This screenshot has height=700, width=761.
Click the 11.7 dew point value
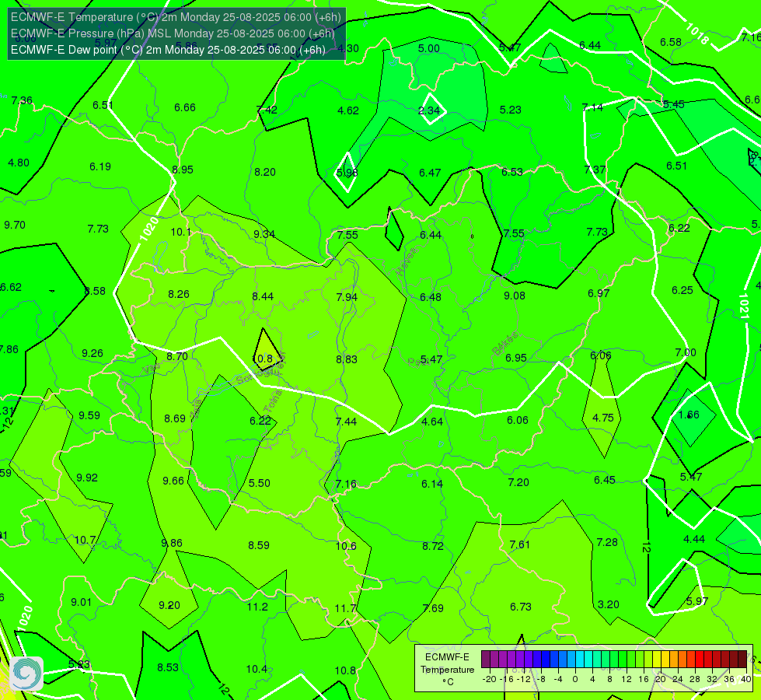pyautogui.click(x=346, y=608)
